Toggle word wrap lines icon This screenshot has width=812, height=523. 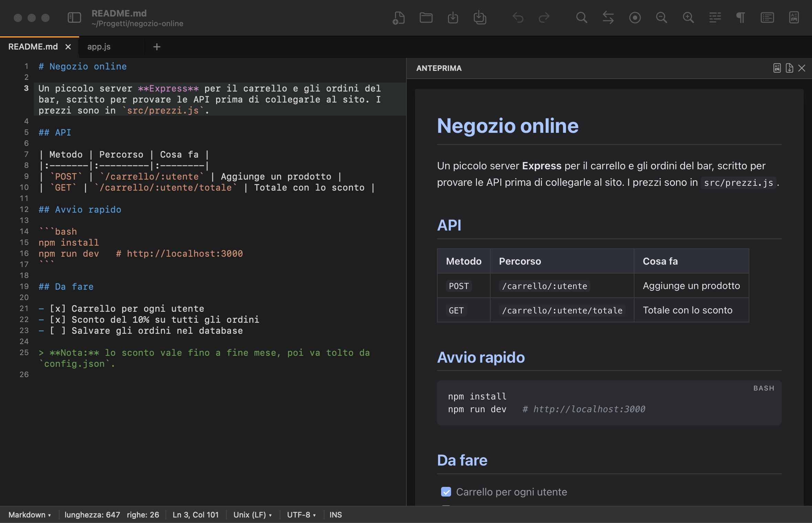click(x=715, y=18)
